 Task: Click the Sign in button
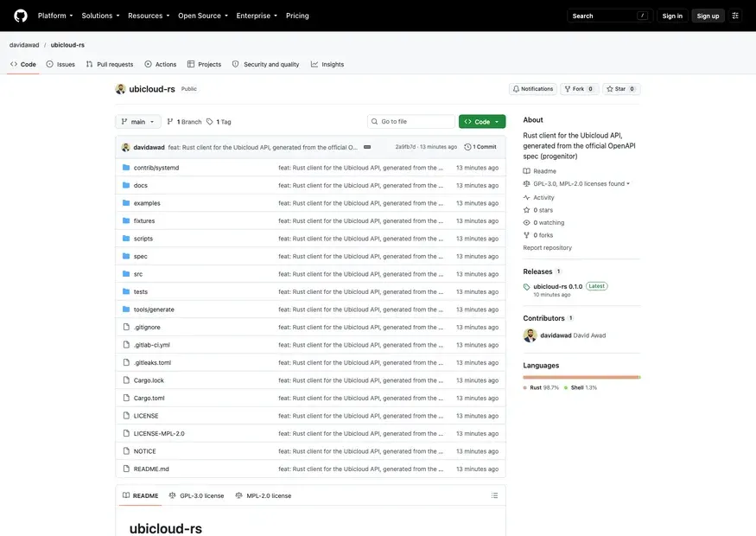pos(672,16)
